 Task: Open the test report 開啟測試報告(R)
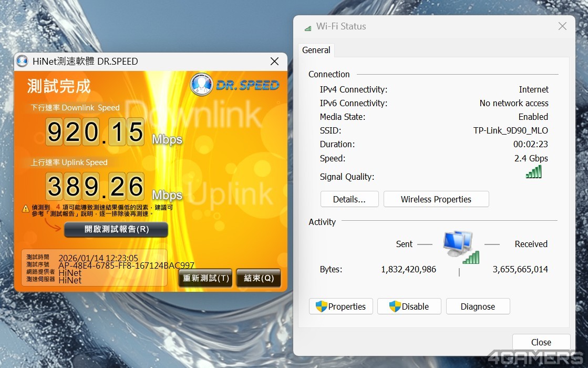click(x=116, y=230)
